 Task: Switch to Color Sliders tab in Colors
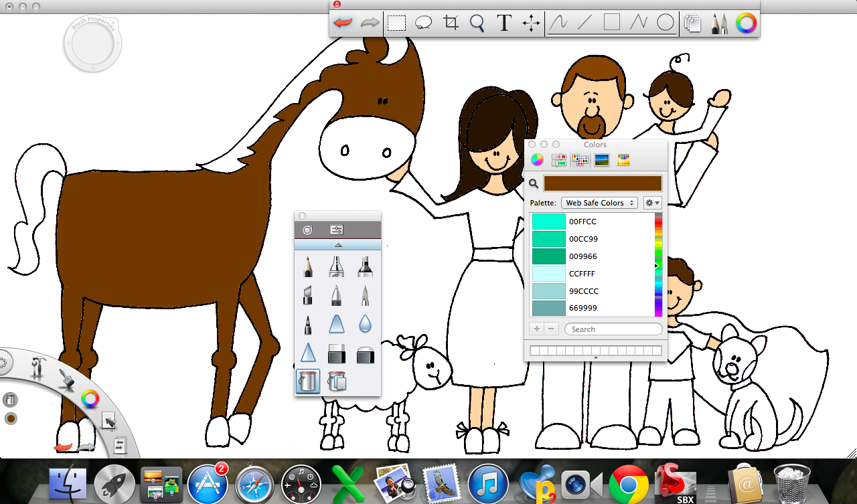pyautogui.click(x=558, y=160)
